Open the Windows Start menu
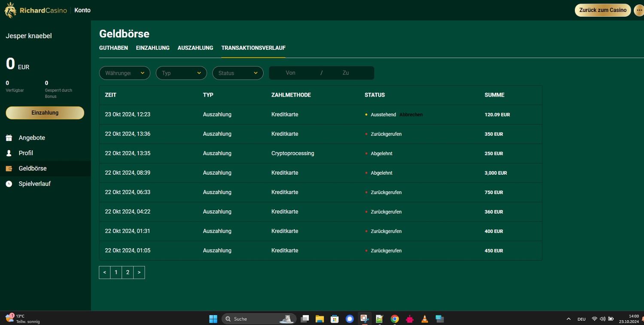Viewport: 644px width, 325px height. coord(213,319)
